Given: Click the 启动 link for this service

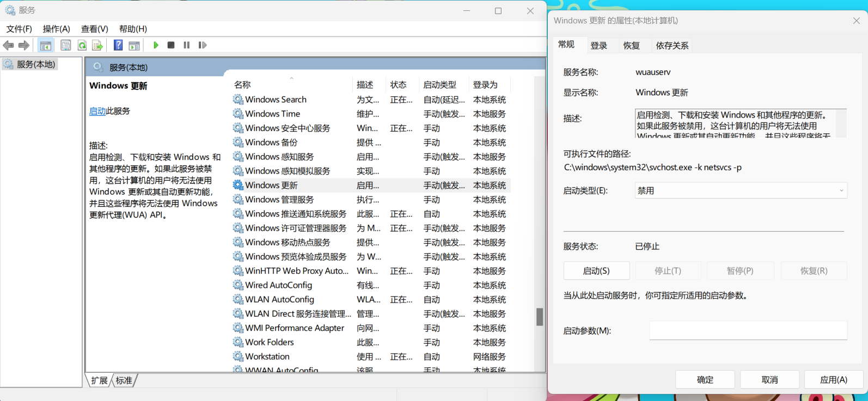Looking at the screenshot, I should [x=97, y=111].
